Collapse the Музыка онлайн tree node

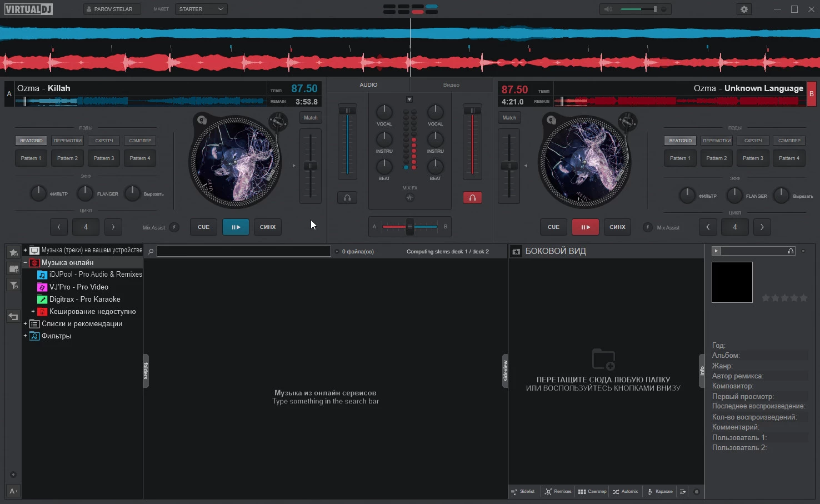(25, 262)
